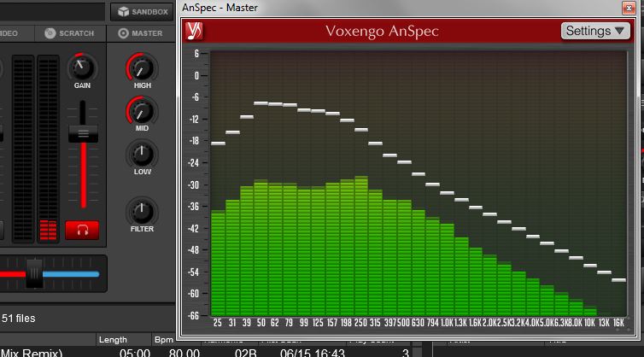
Task: Switch to the SCRATCH tab
Action: (x=75, y=33)
